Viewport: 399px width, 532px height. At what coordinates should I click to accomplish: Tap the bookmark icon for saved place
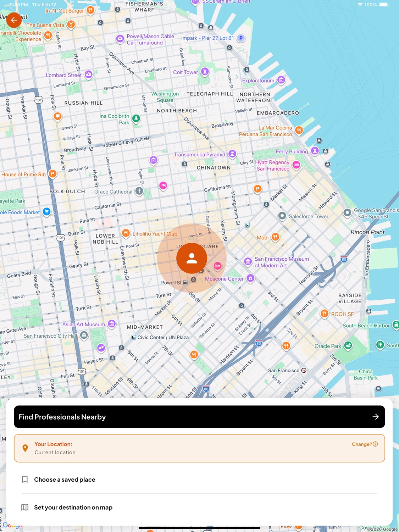[25, 480]
